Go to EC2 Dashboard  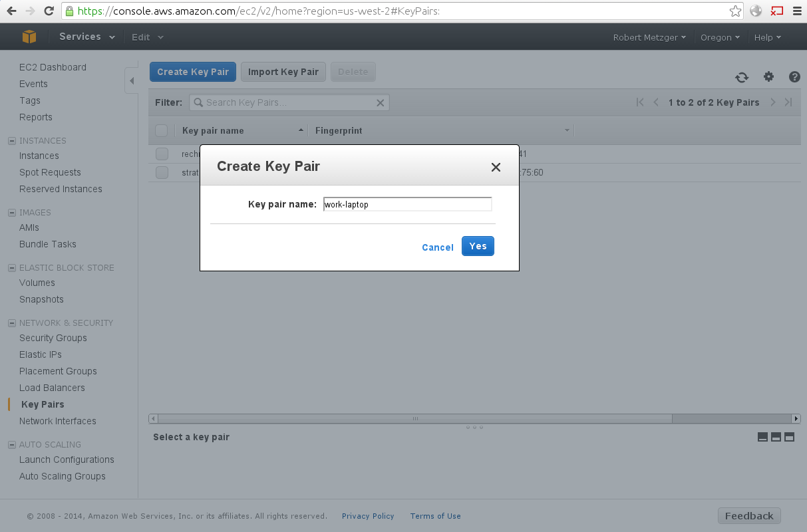(x=53, y=67)
